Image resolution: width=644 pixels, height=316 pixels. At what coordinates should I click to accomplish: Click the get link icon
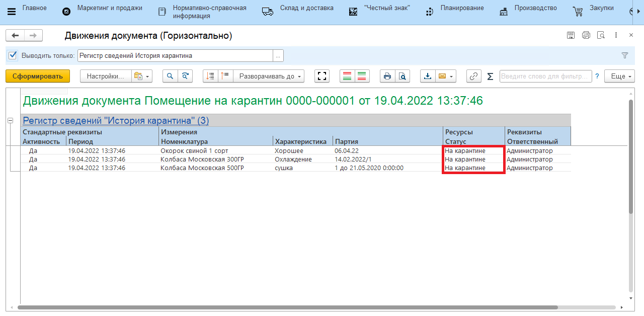(x=473, y=76)
